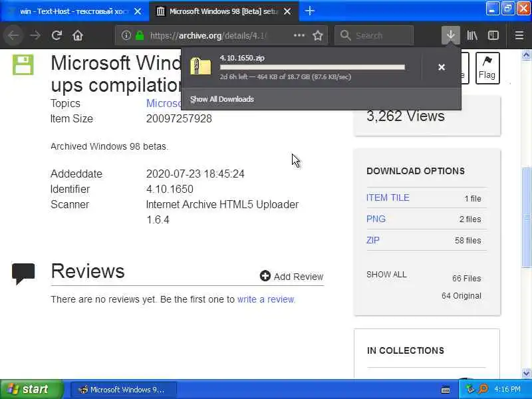Screen dimensions: 532x399
Task: Open the Microsoft topic link
Action: [x=164, y=103]
